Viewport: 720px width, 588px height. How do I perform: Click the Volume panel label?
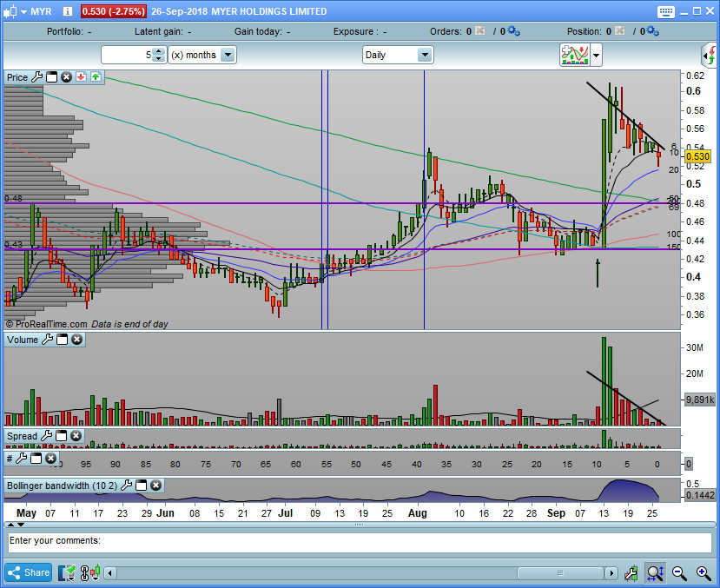[x=23, y=340]
